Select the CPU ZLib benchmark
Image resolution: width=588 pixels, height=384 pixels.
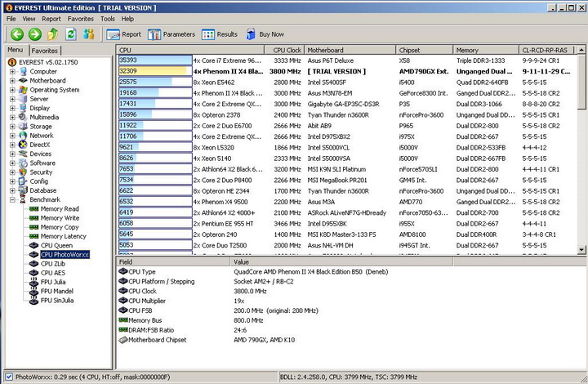tap(52, 264)
